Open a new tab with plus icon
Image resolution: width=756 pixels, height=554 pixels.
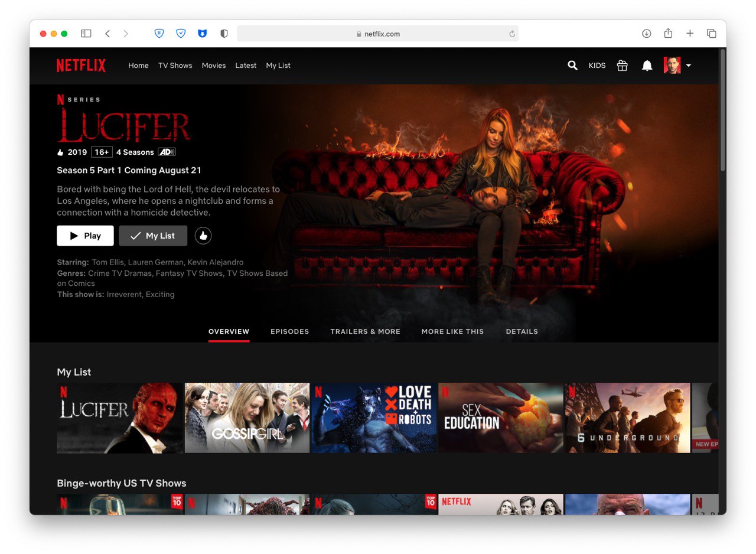690,34
